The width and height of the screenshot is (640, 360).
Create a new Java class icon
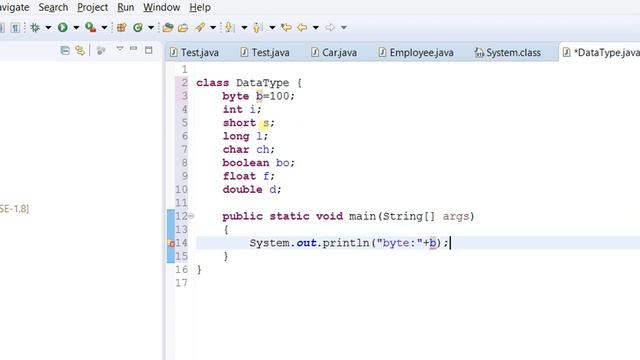pyautogui.click(x=138, y=27)
